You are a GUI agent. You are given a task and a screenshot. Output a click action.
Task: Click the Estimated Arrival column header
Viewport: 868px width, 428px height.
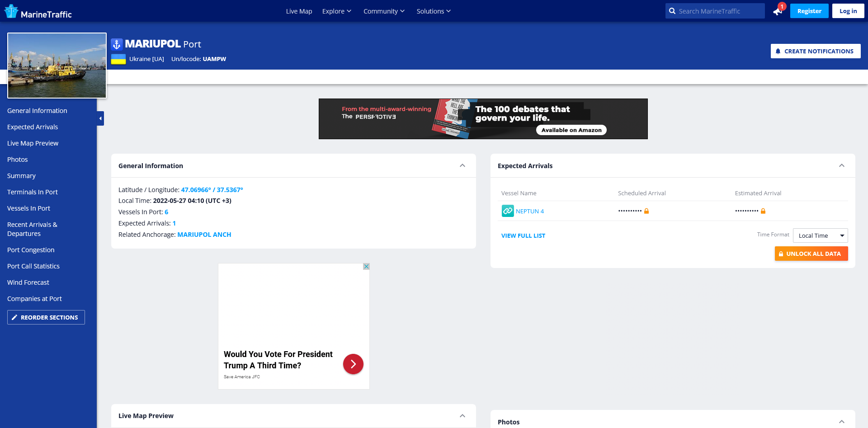[758, 193]
